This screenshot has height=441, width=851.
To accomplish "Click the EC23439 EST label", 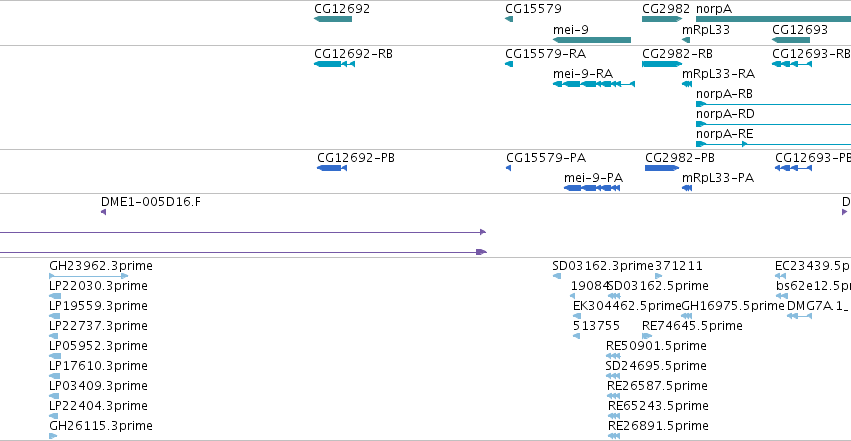I will tap(812, 266).
